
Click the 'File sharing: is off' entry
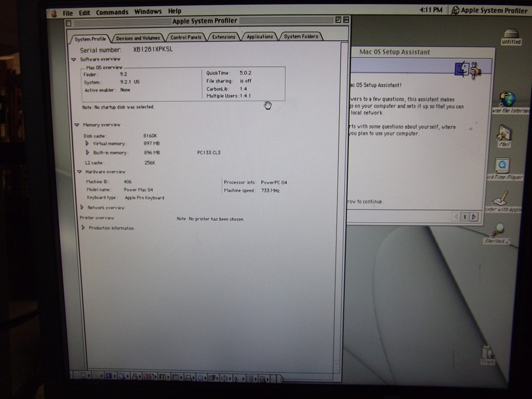[229, 81]
